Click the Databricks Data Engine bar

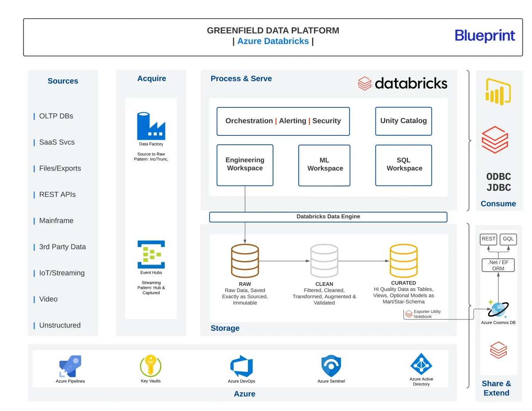(328, 217)
